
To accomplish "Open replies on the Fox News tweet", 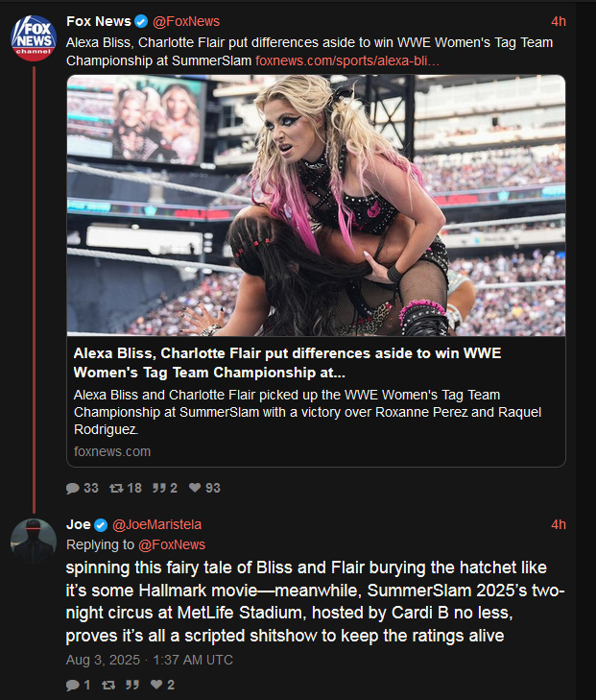I will pyautogui.click(x=83, y=488).
